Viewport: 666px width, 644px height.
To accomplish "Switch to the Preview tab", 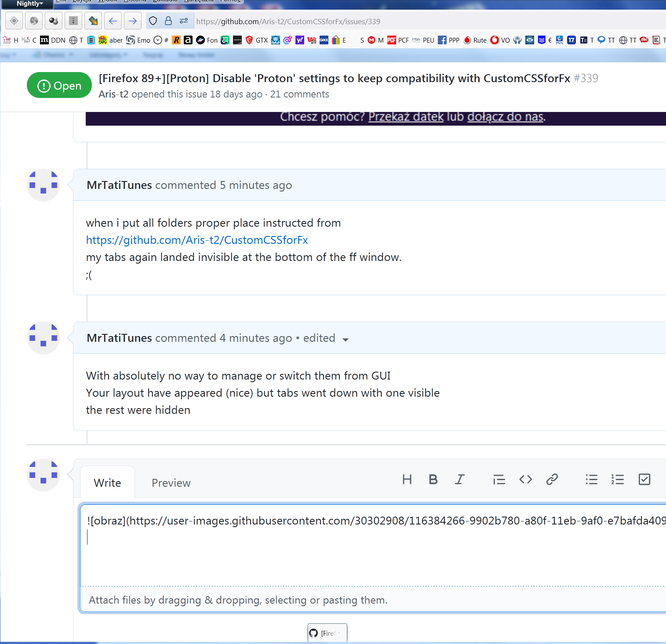I will point(171,482).
